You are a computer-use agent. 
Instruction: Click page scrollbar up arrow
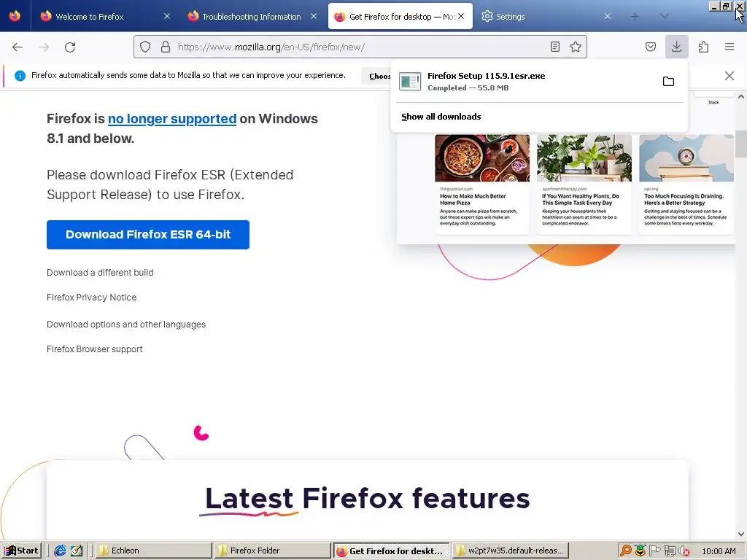click(x=741, y=97)
